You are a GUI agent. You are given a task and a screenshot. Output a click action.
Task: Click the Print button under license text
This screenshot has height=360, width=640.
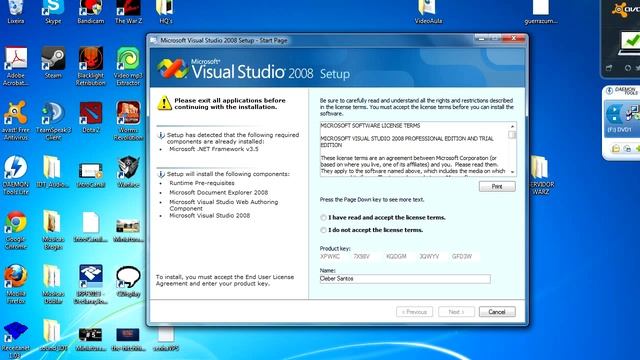click(497, 186)
